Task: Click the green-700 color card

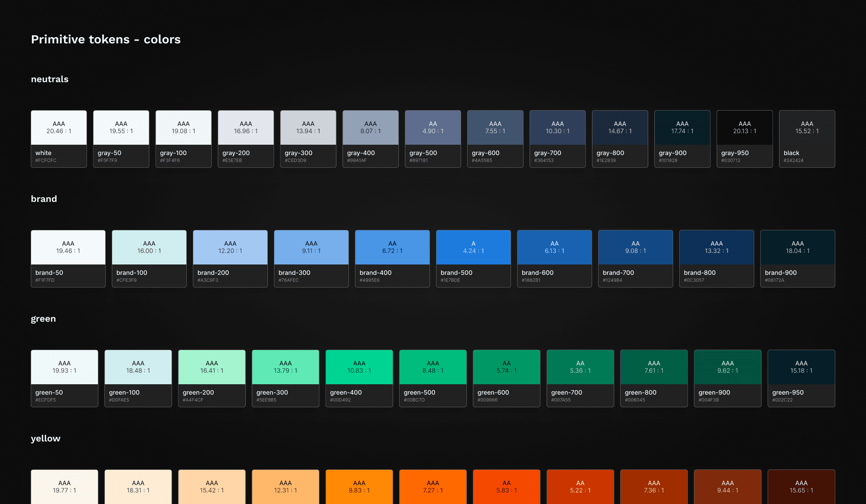Action: 580,378
